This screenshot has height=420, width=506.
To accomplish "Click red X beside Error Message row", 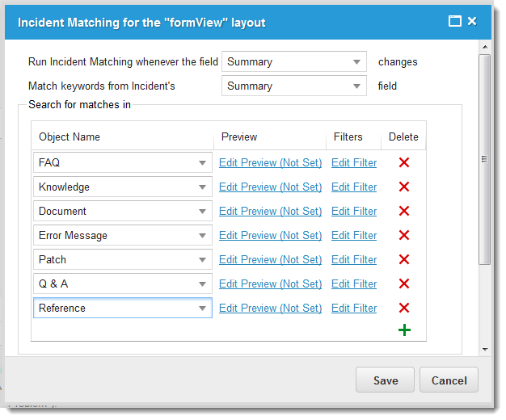I will [404, 235].
